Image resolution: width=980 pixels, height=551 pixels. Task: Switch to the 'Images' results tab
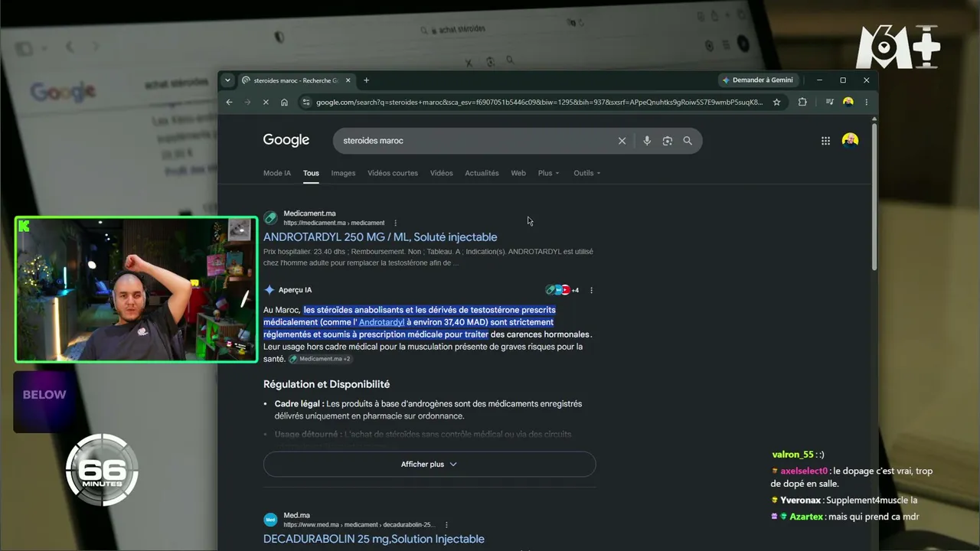coord(343,173)
